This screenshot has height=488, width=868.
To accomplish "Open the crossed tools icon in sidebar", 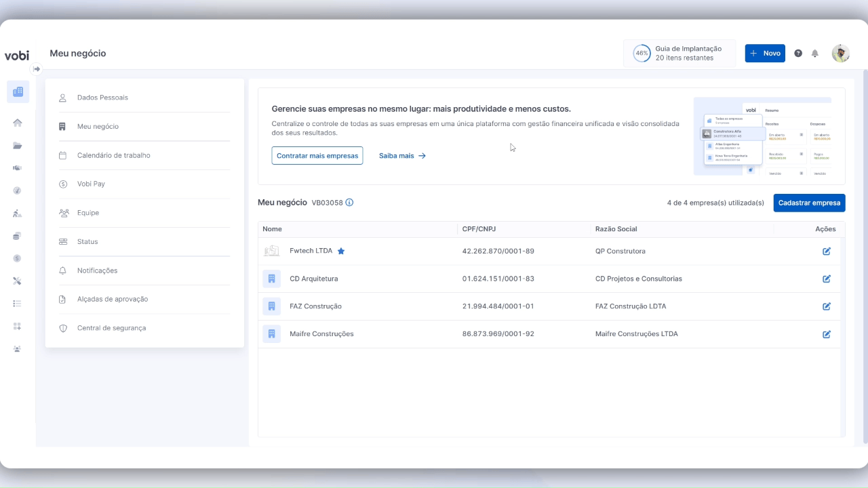I will (x=18, y=281).
